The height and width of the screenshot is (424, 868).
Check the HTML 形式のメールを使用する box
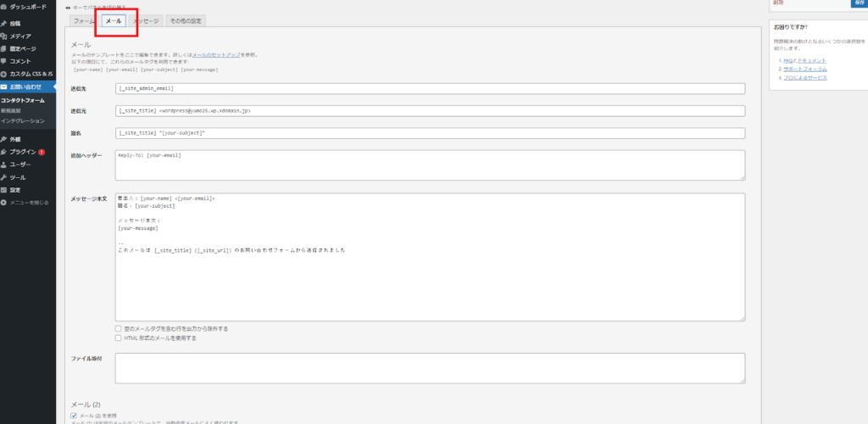(118, 338)
